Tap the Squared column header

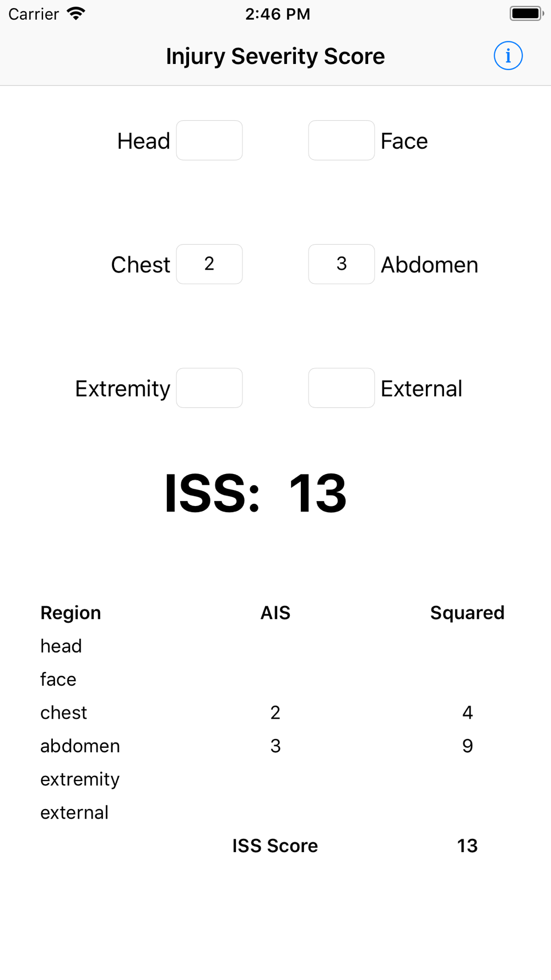(x=467, y=613)
